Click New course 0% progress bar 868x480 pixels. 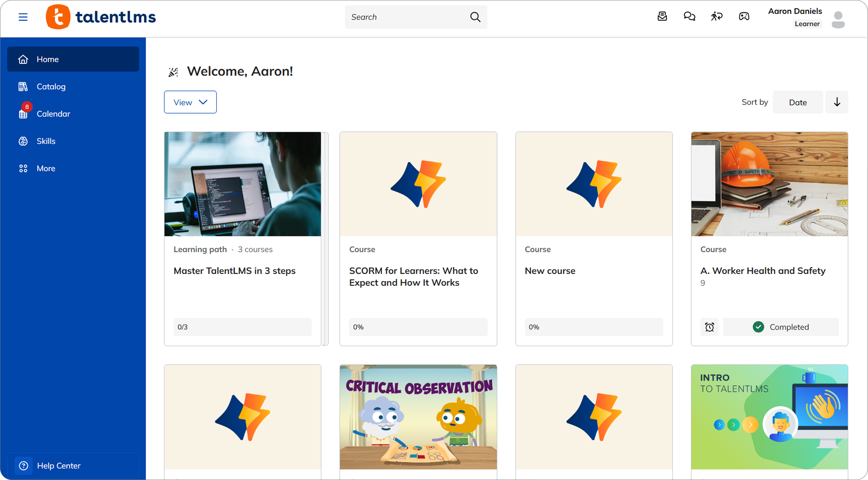coord(594,327)
